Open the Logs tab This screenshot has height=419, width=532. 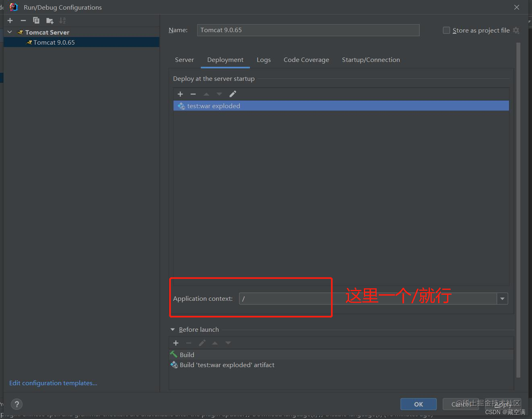coord(264,60)
